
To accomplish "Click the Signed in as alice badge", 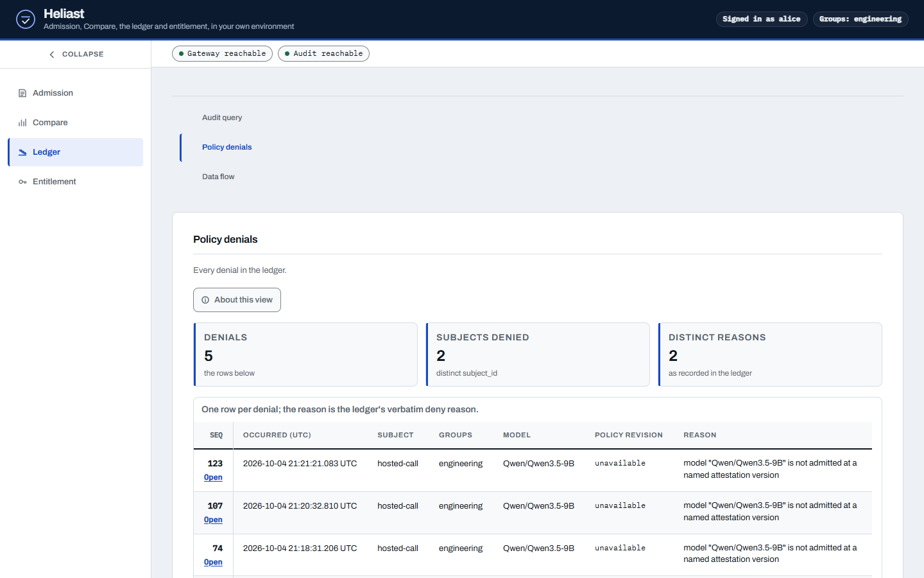I will (x=761, y=19).
